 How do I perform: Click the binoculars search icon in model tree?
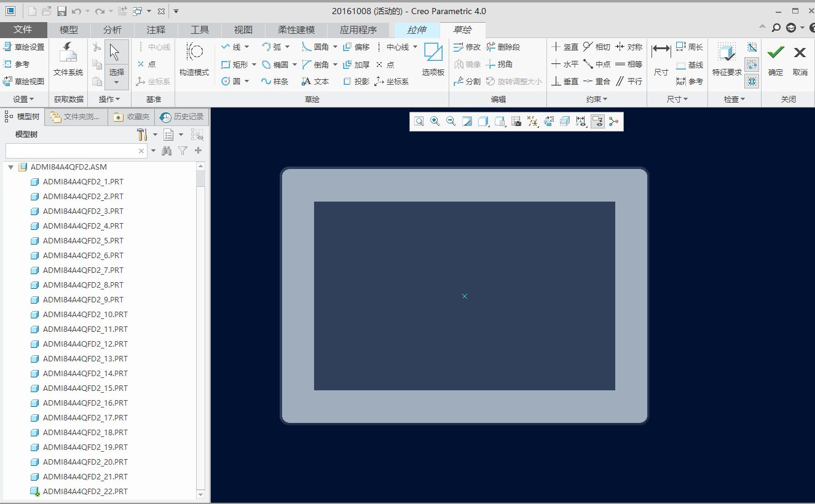166,151
